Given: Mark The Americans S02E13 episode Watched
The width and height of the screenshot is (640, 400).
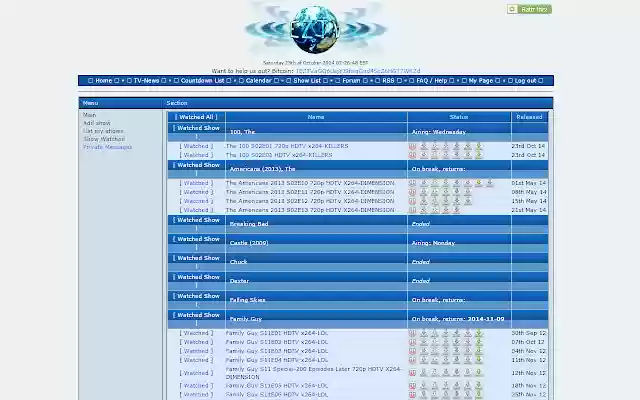Looking at the screenshot, I should 196,210.
